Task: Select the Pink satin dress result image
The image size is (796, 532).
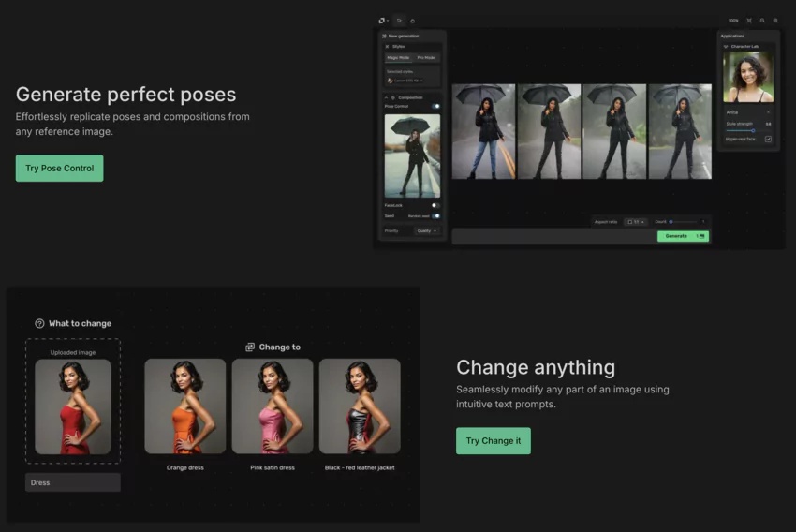Action: (273, 406)
